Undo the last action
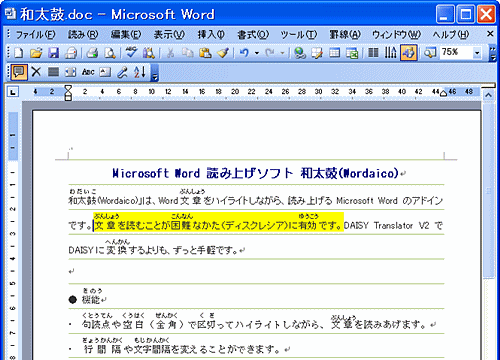This screenshot has height=360, width=500. pos(244,53)
